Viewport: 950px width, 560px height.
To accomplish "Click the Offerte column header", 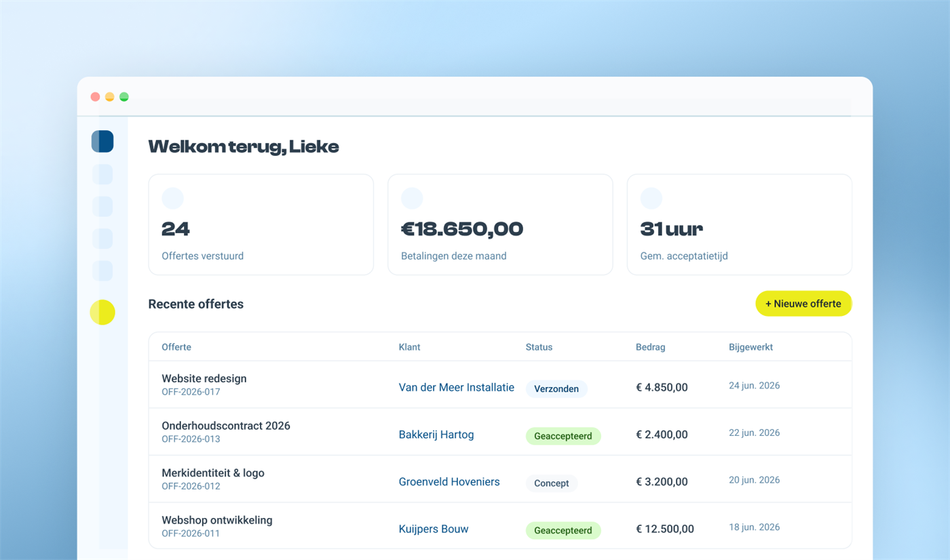I will coord(176,347).
